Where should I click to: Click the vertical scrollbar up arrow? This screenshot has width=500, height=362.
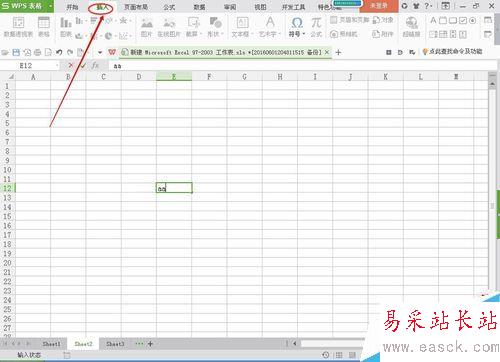[492, 85]
